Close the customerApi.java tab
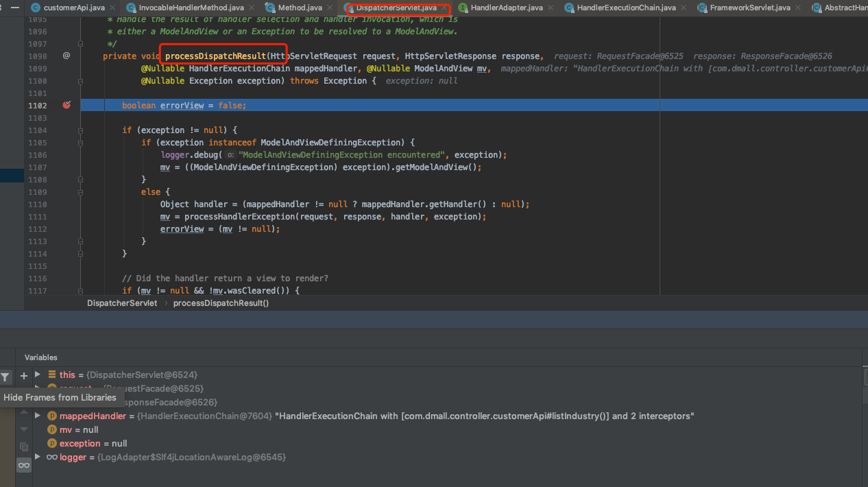 click(x=111, y=8)
